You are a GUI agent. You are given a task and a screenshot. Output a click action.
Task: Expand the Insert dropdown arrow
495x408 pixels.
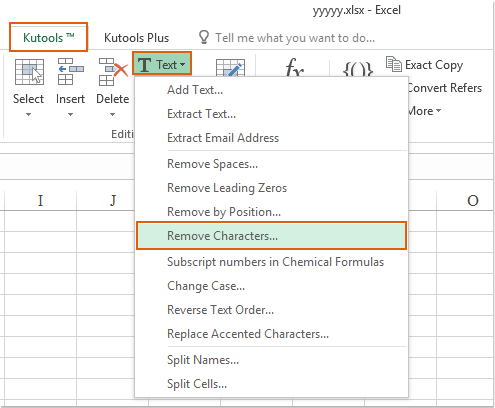pos(70,115)
